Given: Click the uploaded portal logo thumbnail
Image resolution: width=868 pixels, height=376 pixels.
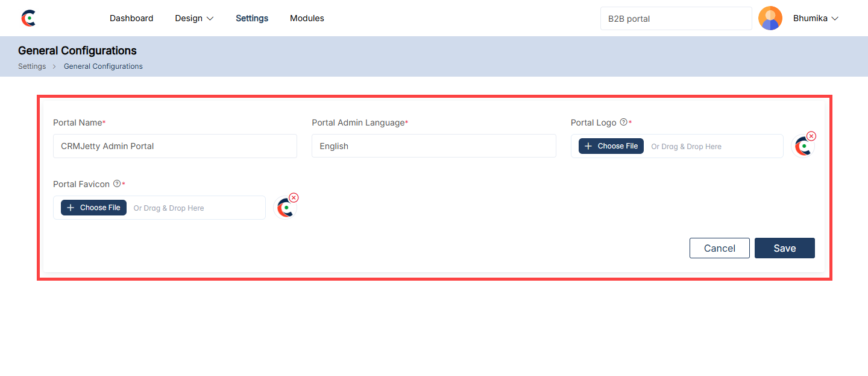Looking at the screenshot, I should (x=802, y=147).
